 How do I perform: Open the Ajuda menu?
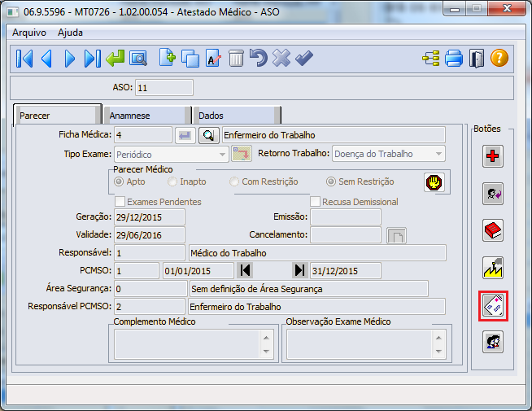pyautogui.click(x=70, y=33)
